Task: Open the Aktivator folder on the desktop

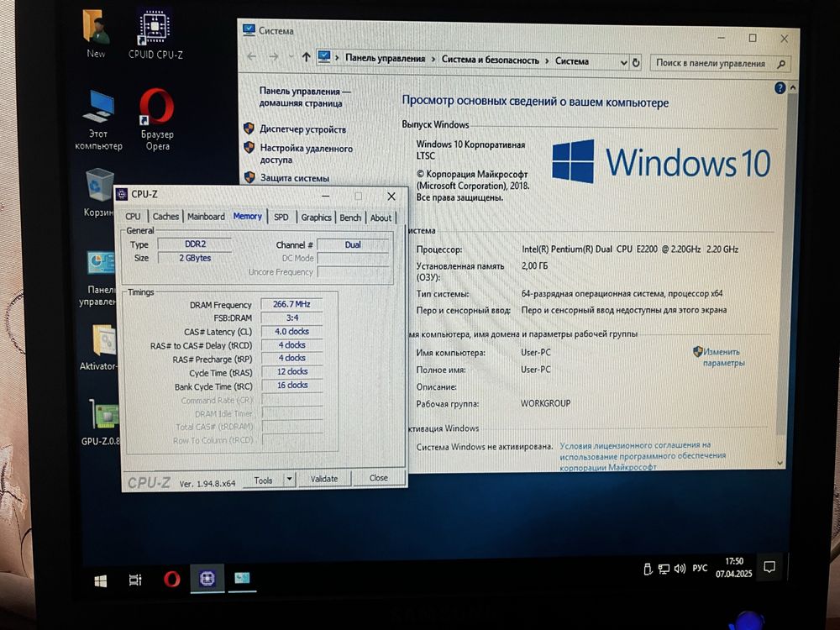Action: point(99,347)
